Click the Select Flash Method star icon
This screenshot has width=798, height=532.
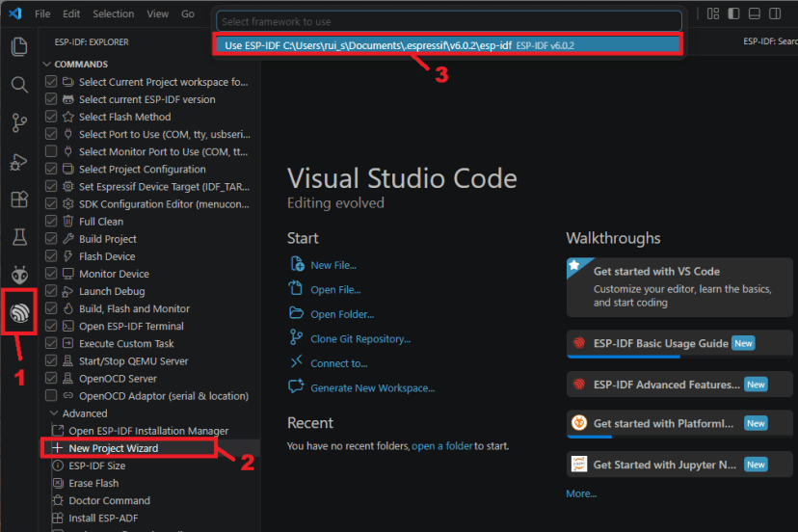68,117
